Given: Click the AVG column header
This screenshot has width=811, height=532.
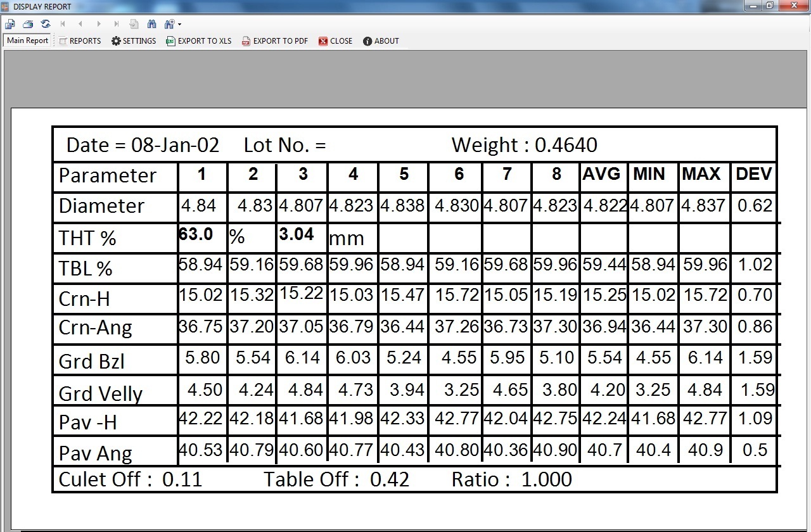Looking at the screenshot, I should [x=601, y=174].
